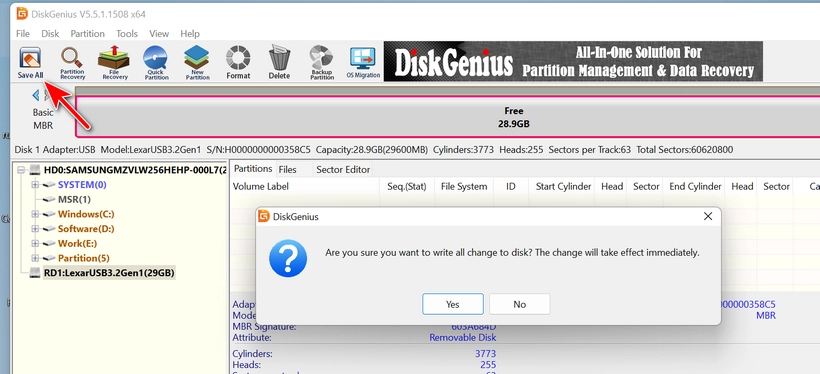Open the Backup Partition tool
This screenshot has width=820, height=374.
tap(321, 62)
